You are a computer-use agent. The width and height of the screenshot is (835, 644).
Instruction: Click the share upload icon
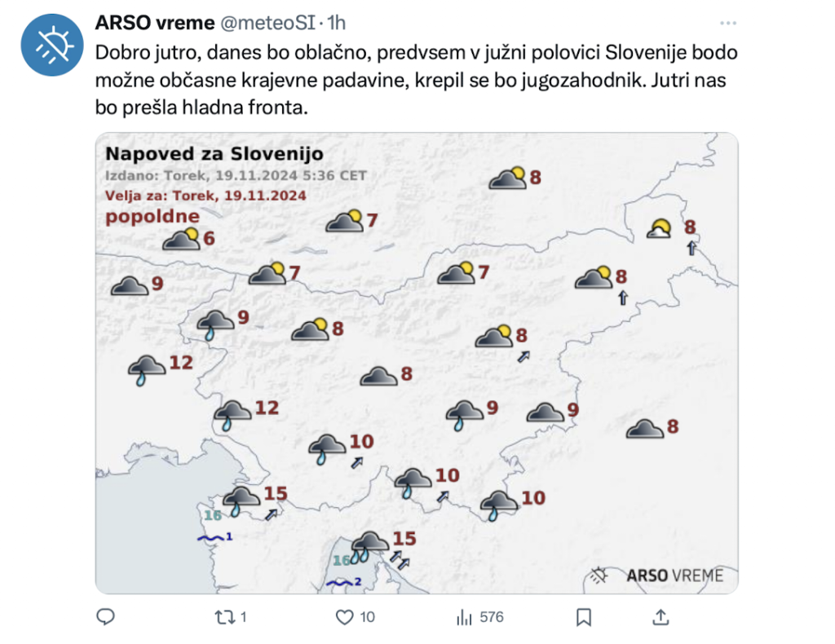tap(660, 617)
